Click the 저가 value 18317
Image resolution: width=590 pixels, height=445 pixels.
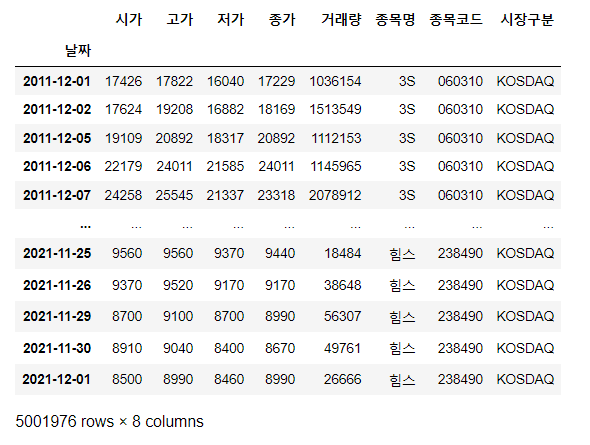pyautogui.click(x=225, y=138)
